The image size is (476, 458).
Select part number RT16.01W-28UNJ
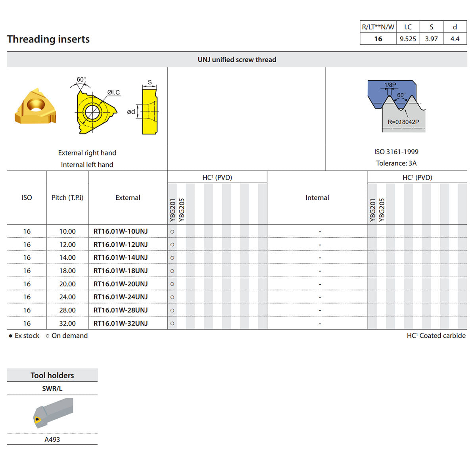121,310
